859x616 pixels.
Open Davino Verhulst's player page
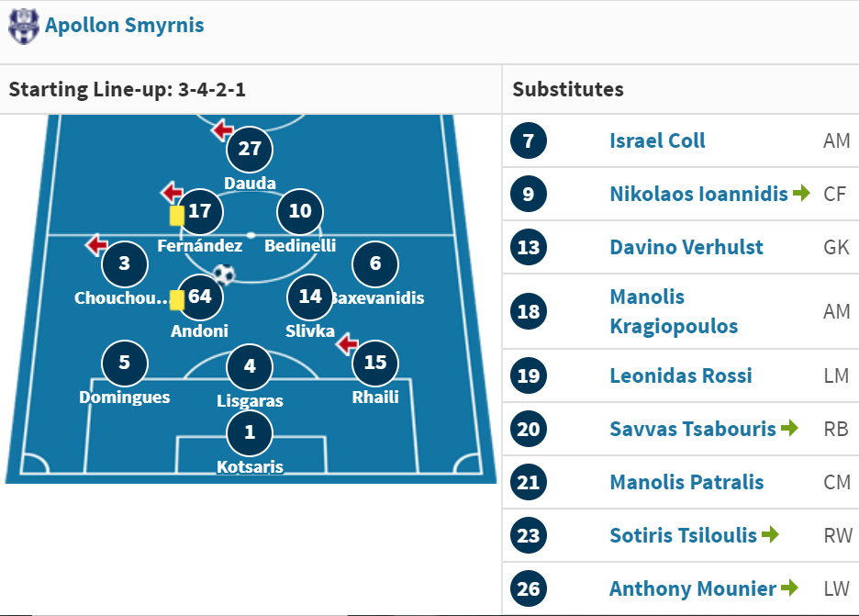point(686,247)
